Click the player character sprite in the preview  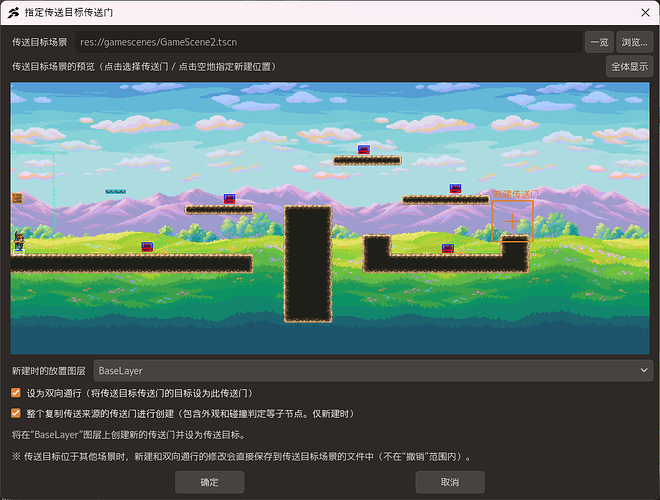point(19,242)
